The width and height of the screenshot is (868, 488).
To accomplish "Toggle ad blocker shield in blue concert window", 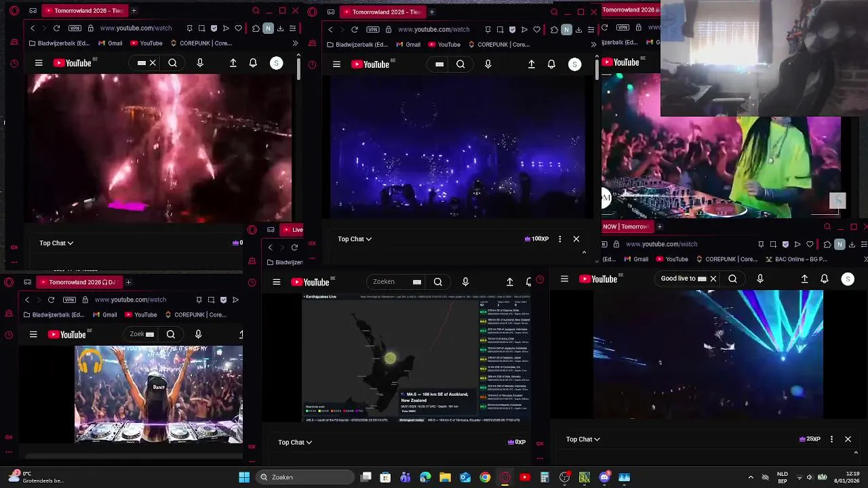I will (512, 30).
